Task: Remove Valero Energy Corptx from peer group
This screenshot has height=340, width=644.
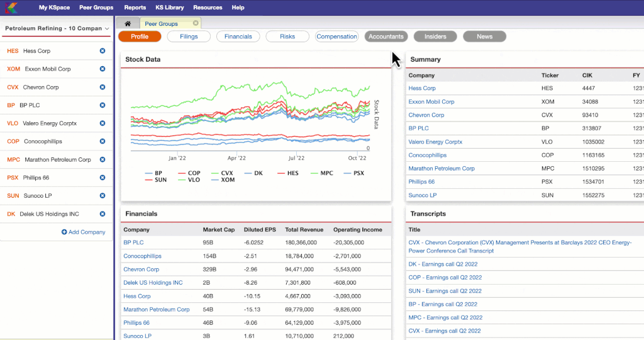Action: tap(103, 123)
